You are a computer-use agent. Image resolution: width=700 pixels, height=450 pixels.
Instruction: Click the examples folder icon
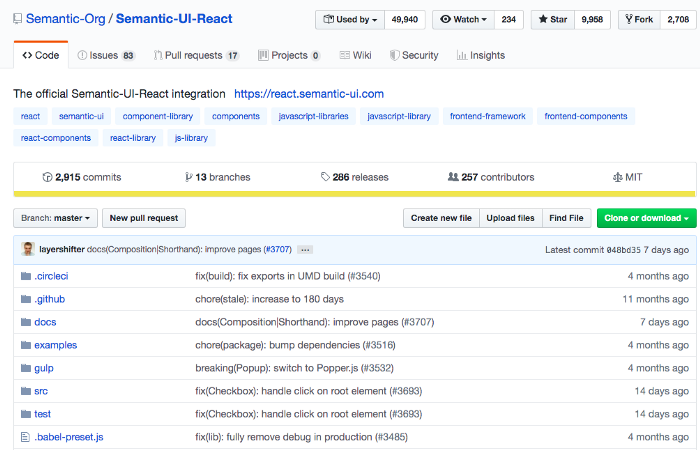pos(26,345)
